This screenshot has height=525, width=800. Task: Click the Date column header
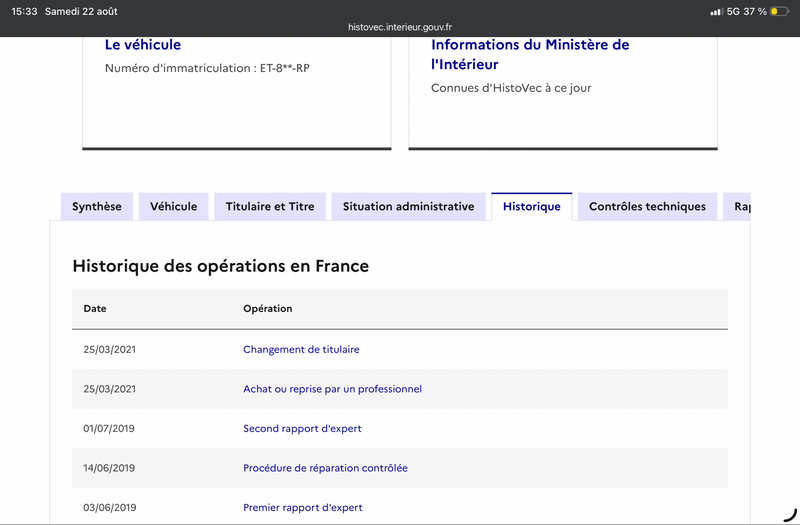click(95, 309)
